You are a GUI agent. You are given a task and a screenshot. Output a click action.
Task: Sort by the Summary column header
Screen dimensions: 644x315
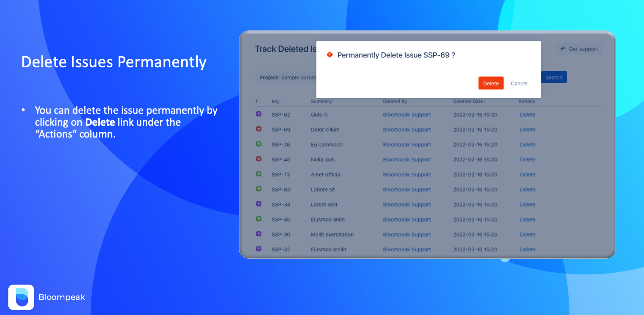click(323, 101)
